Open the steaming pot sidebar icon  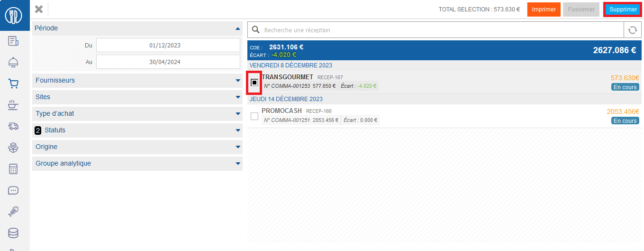pyautogui.click(x=13, y=105)
